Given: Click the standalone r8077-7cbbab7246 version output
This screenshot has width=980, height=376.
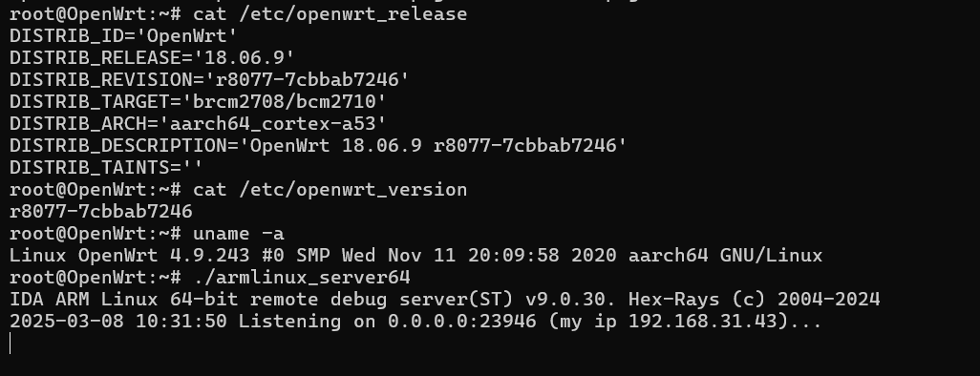Looking at the screenshot, I should (100, 211).
